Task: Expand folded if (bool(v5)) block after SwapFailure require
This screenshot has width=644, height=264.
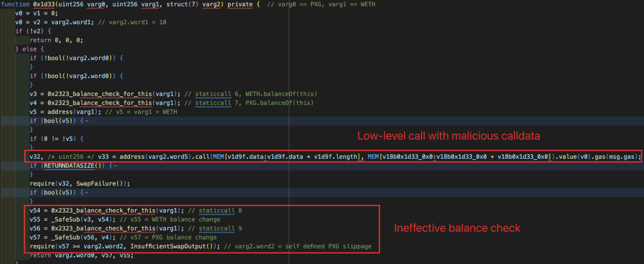Action: [x=85, y=192]
